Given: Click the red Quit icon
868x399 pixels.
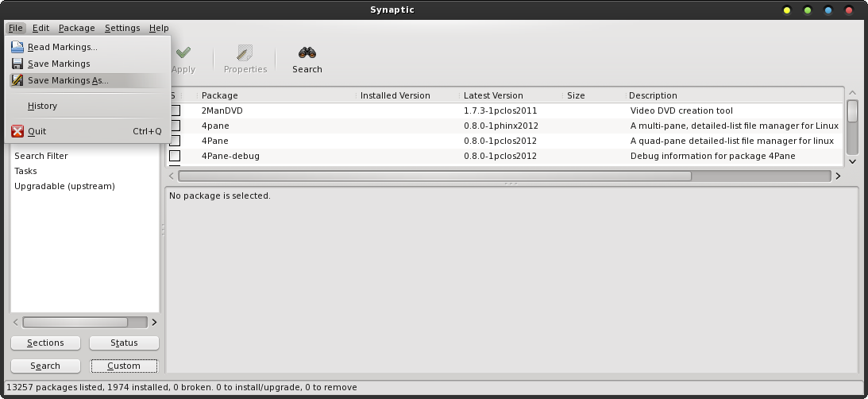Looking at the screenshot, I should (17, 131).
